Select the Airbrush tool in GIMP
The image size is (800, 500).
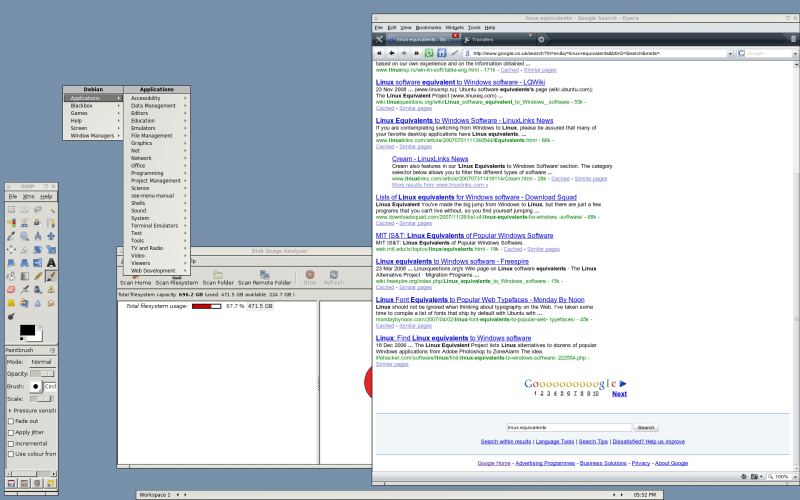tap(24, 289)
